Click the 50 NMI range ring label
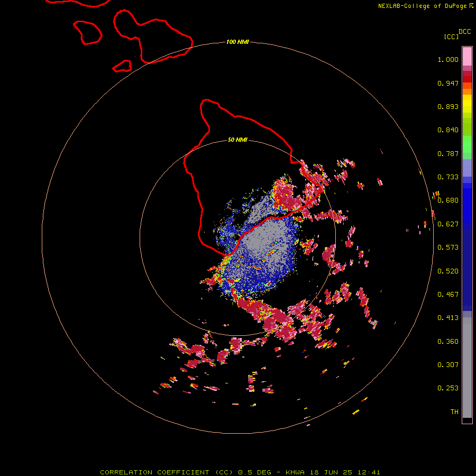The image size is (476, 476). [x=237, y=140]
